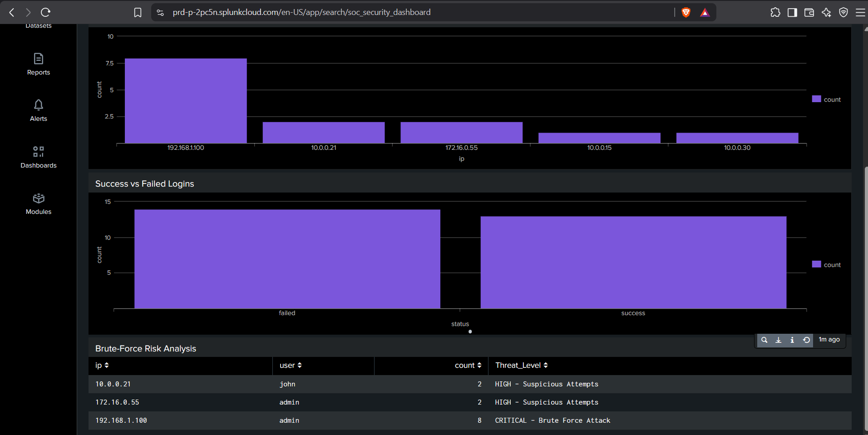Click HIGH threat level in 172.16.0.55 row
Image resolution: width=868 pixels, height=435 pixels.
(x=547, y=402)
